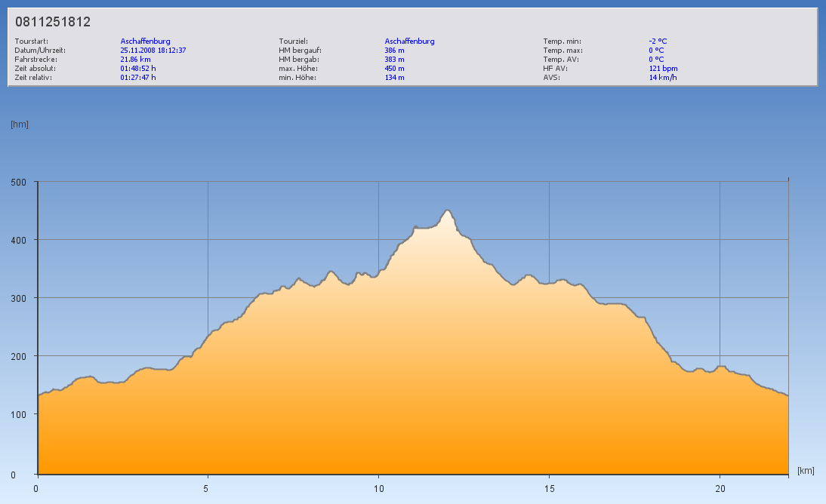The image size is (826, 504).
Task: Select the HM bergab value 383 m
Action: point(395,60)
